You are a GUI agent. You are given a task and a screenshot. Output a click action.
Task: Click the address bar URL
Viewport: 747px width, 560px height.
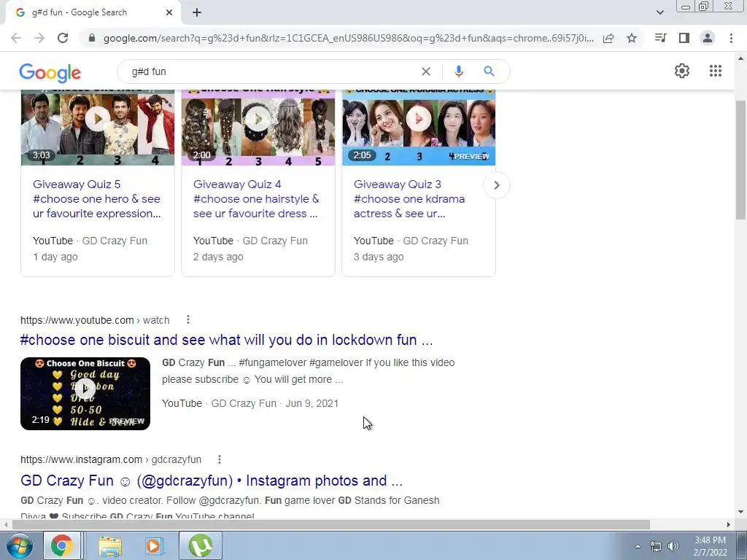tap(348, 38)
